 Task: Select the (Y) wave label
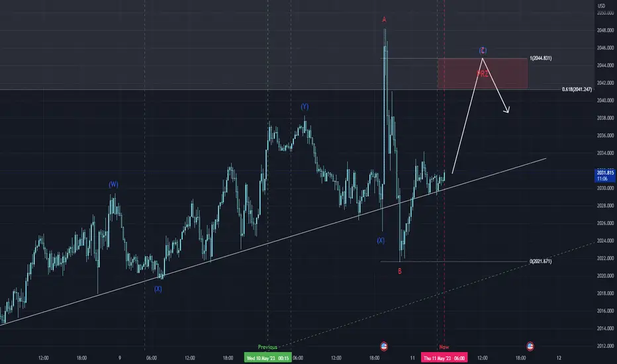click(305, 107)
